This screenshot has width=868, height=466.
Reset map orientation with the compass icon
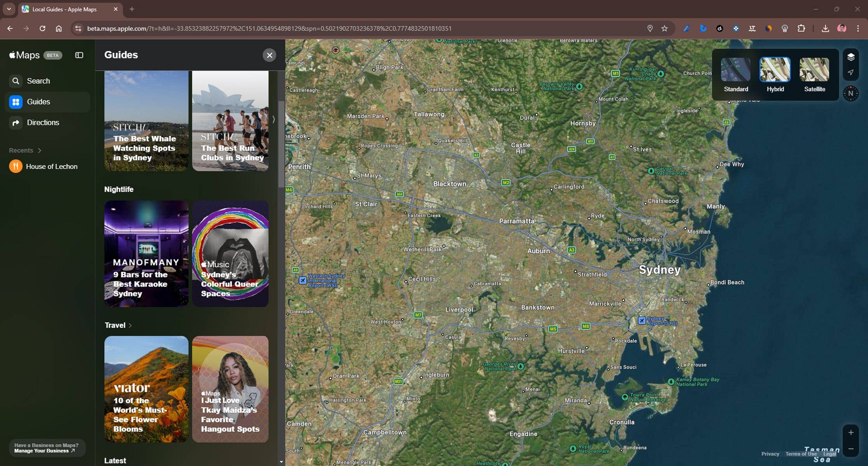coord(851,93)
